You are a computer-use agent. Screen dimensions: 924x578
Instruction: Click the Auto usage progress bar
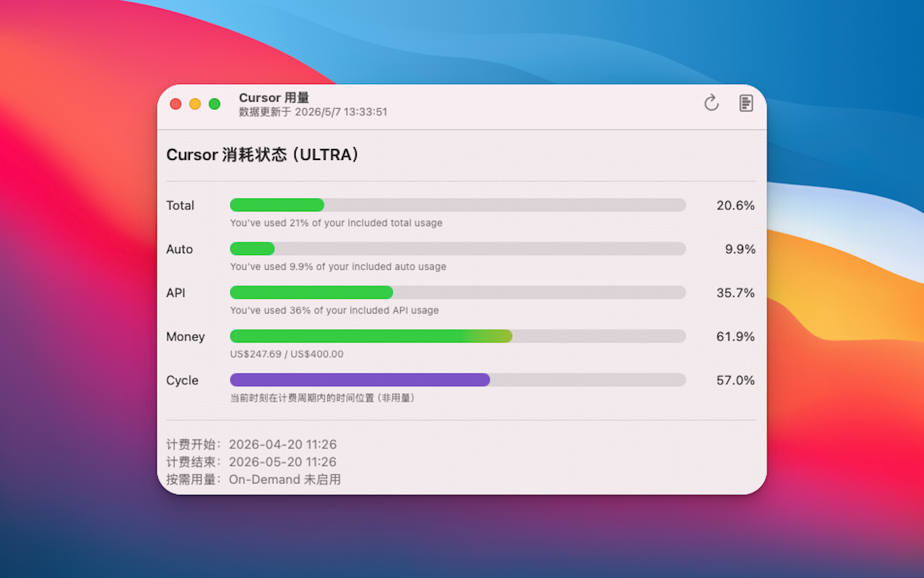click(458, 249)
